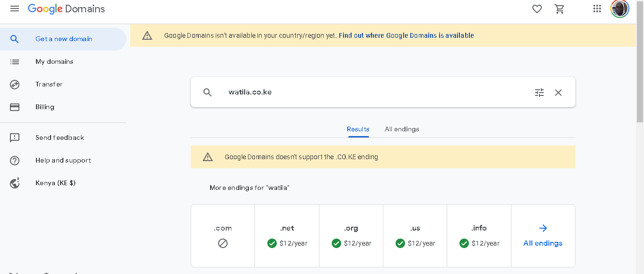This screenshot has height=274, width=644.
Task: Click the globe icon for Kenya region
Action: pos(15,183)
